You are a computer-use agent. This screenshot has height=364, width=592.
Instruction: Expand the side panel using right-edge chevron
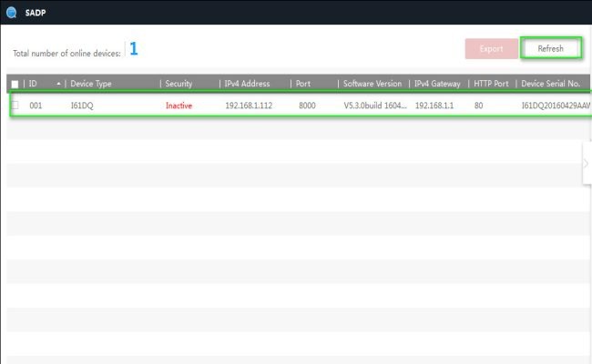(586, 164)
